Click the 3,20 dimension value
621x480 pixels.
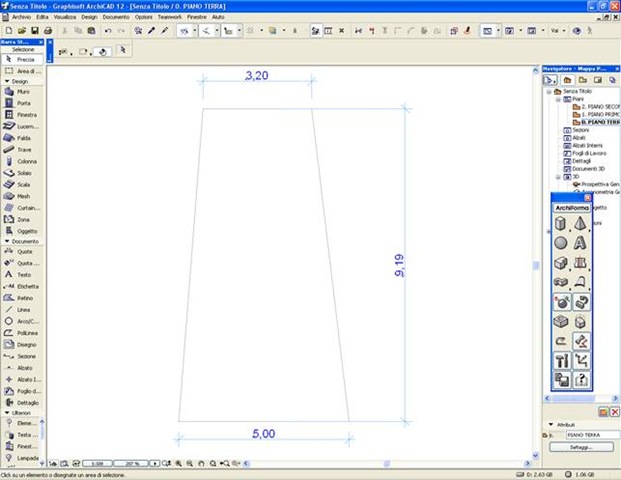(x=257, y=75)
